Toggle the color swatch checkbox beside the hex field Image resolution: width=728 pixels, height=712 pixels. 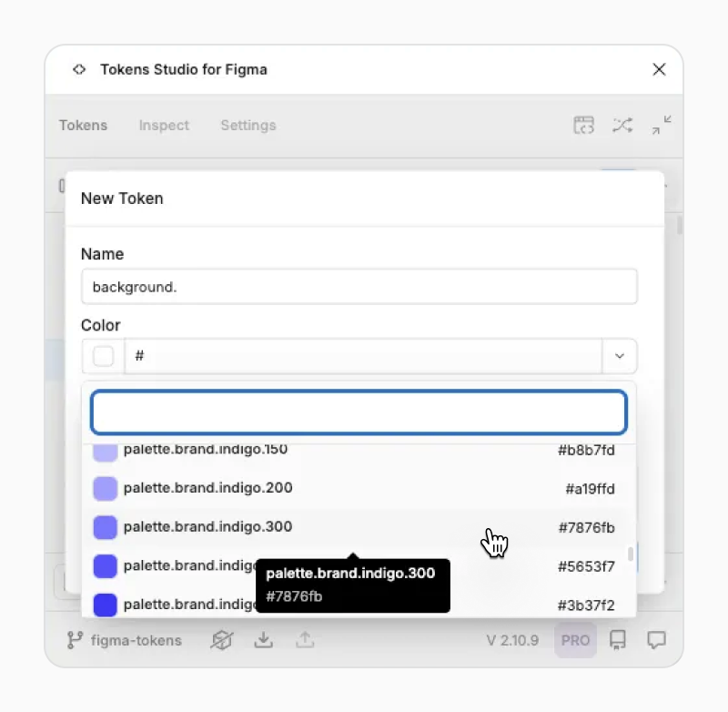(x=102, y=356)
